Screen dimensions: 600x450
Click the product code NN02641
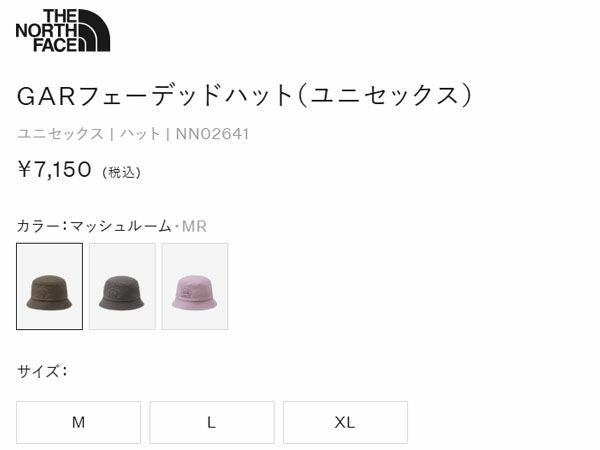(212, 134)
